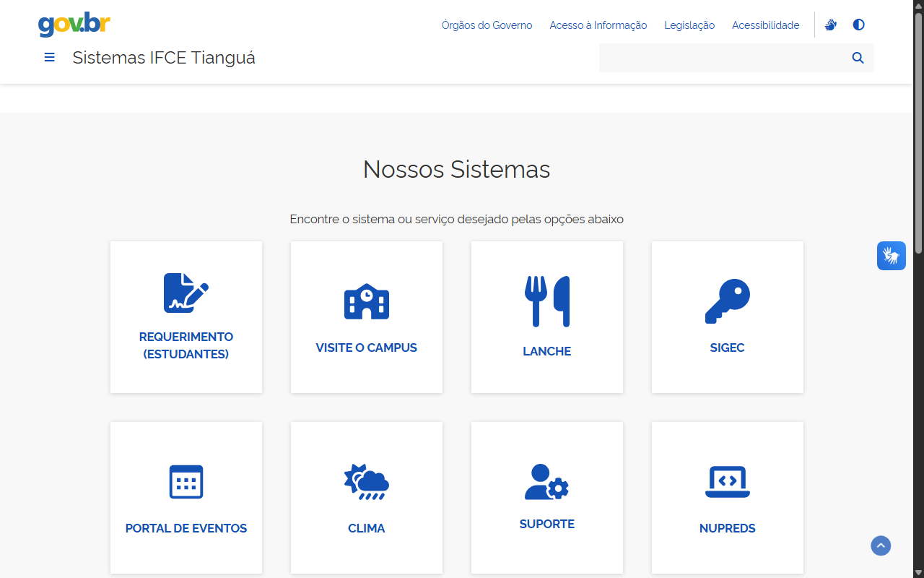
Task: Click the SIGEC key icon
Action: [728, 301]
